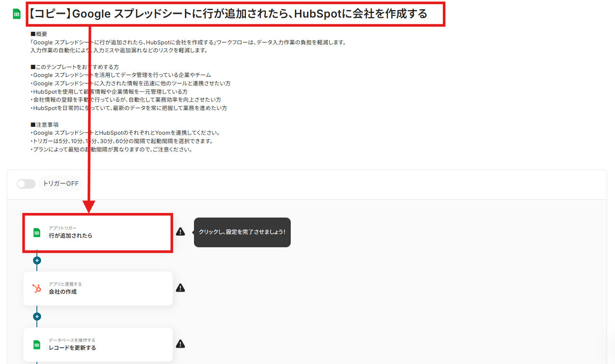Viewport: 615px width, 364px height.
Task: Add a step below the 会社の作成 card
Action: click(37, 317)
